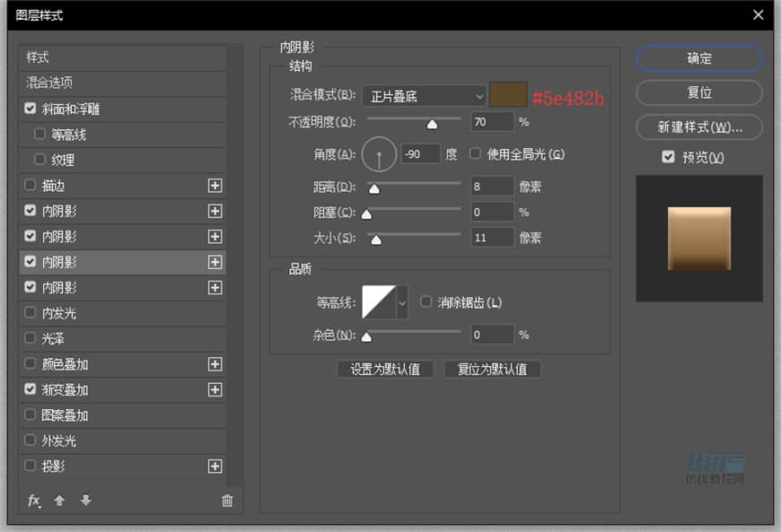Select the 内发光 style entry
This screenshot has width=781, height=532.
90,313
